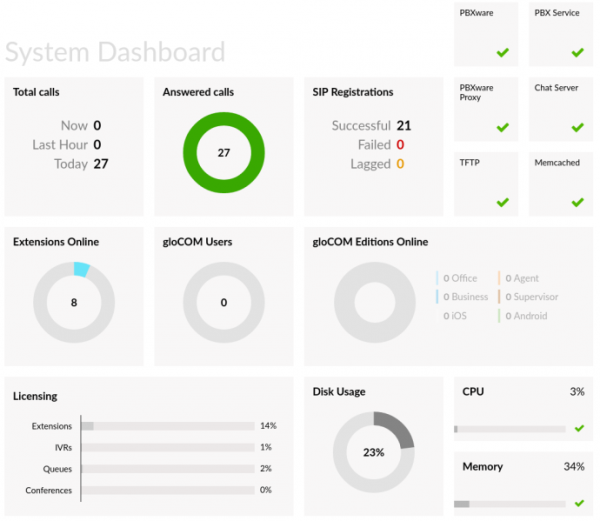
Task: Click the PBXware Proxy status checkmark
Action: [x=502, y=127]
